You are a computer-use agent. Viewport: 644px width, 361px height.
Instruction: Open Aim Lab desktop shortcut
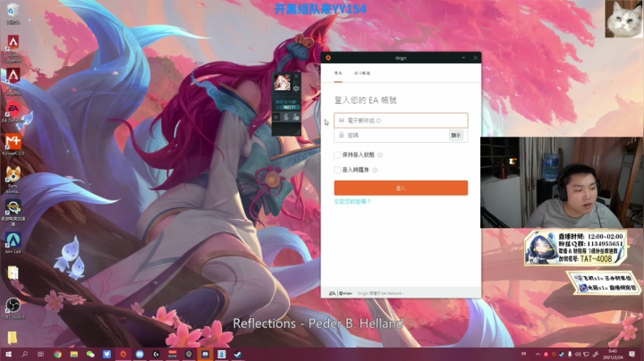point(13,242)
